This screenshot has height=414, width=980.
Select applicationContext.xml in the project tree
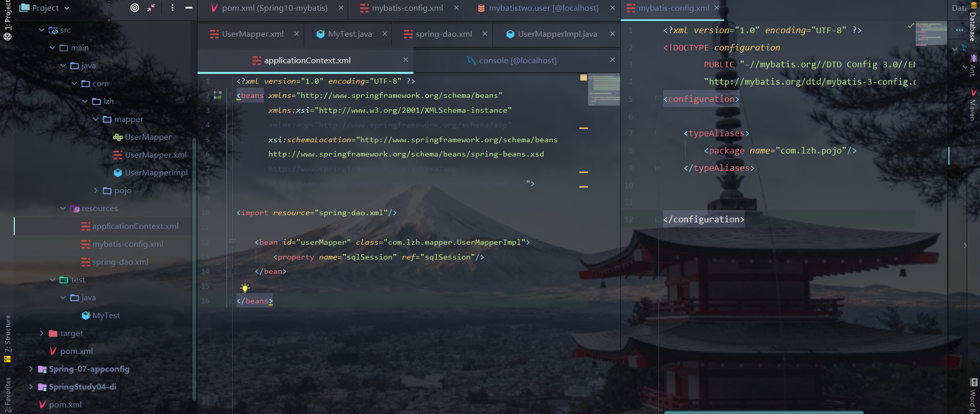pos(135,226)
